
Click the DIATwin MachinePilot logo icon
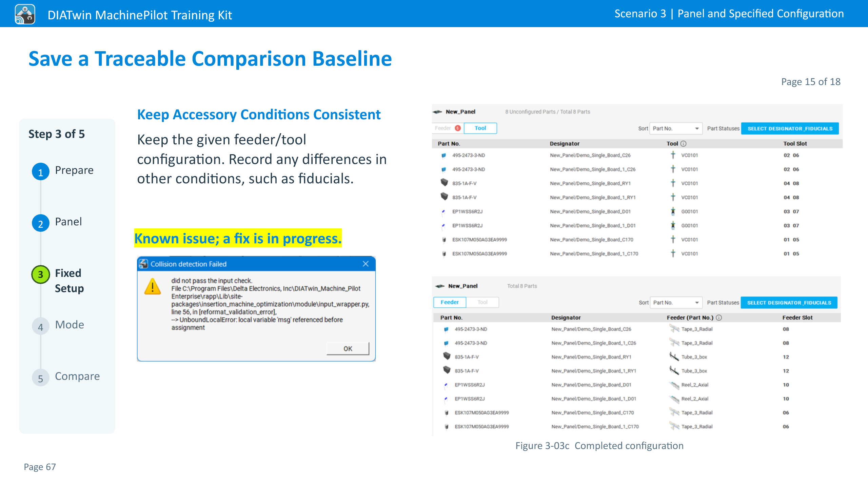pyautogui.click(x=25, y=15)
